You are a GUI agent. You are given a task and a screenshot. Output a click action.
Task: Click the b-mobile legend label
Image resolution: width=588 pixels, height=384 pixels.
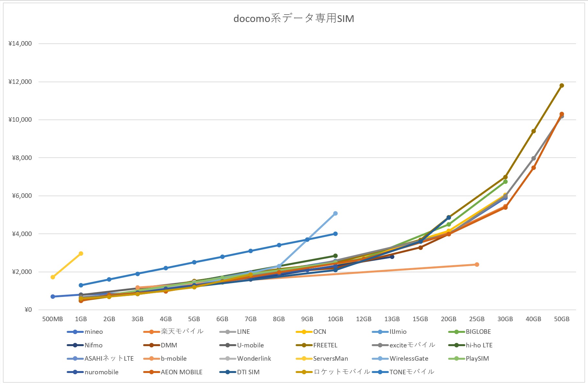(174, 359)
